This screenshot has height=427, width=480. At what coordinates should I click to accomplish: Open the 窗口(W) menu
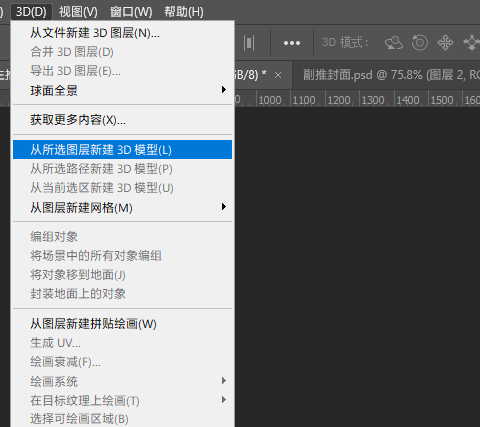pyautogui.click(x=131, y=12)
